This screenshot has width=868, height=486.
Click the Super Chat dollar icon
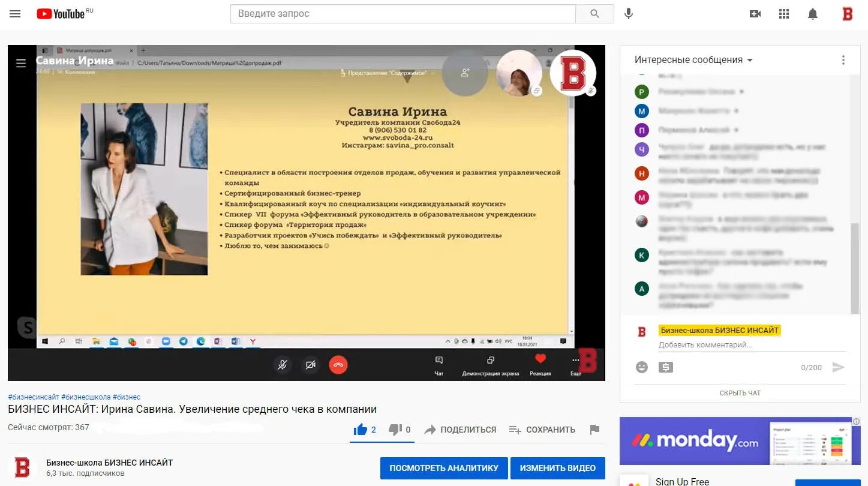[x=665, y=367]
